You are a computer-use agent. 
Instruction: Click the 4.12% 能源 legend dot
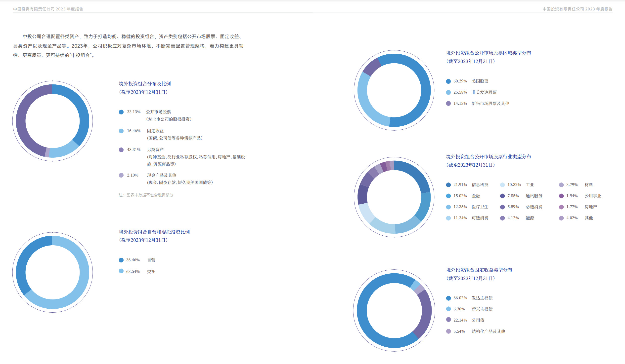tap(502, 218)
